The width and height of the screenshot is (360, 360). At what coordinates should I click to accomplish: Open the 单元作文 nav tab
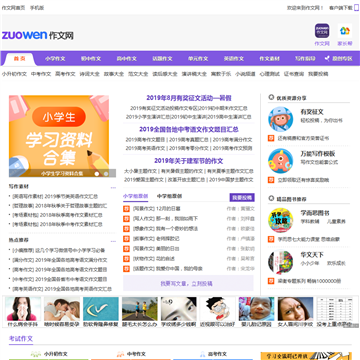click(x=198, y=59)
